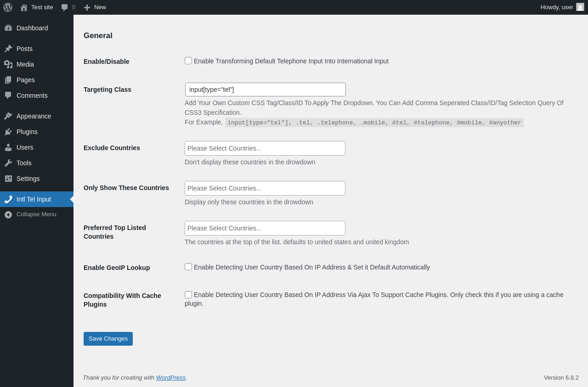The width and height of the screenshot is (588, 387).
Task: Open the Appearance menu label
Action: (x=34, y=116)
